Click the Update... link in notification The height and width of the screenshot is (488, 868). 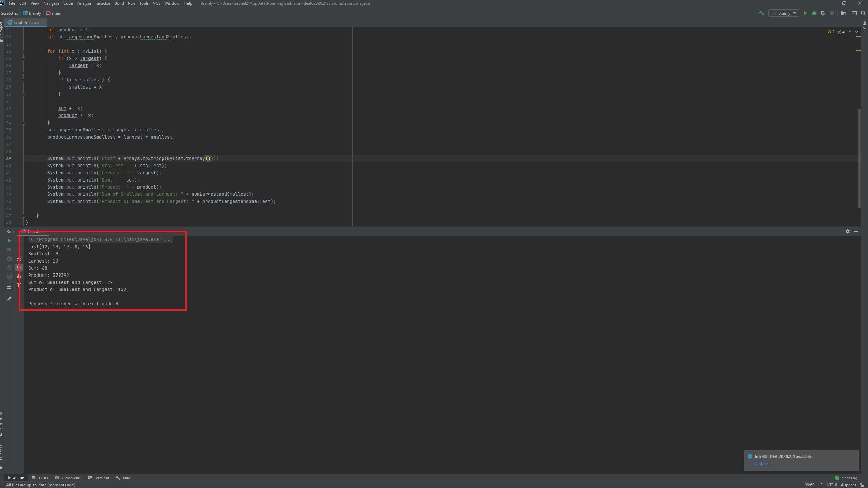(x=762, y=464)
